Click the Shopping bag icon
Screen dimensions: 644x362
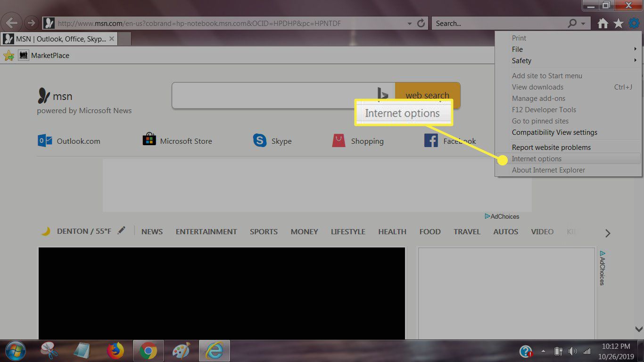tap(339, 140)
